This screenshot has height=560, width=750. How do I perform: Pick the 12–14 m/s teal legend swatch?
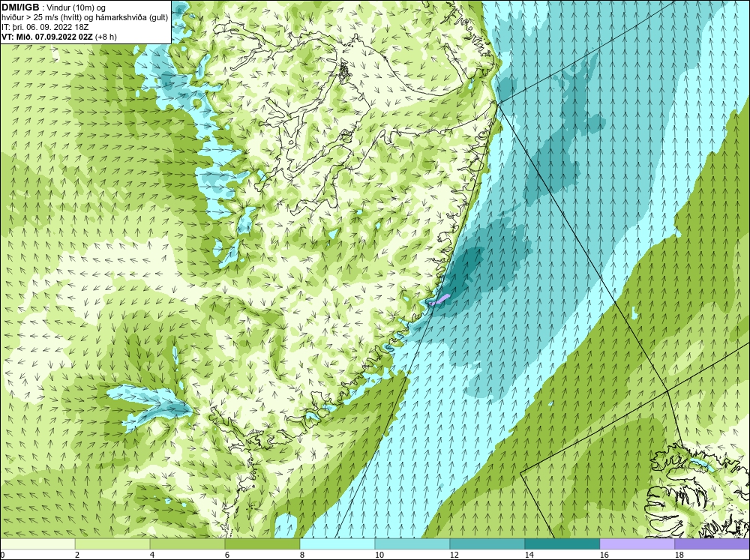487,544
